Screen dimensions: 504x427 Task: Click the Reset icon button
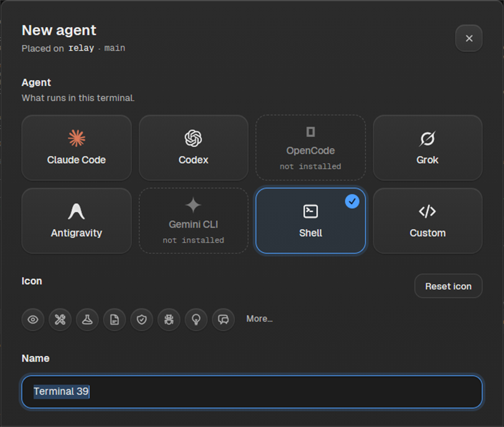[x=449, y=286]
